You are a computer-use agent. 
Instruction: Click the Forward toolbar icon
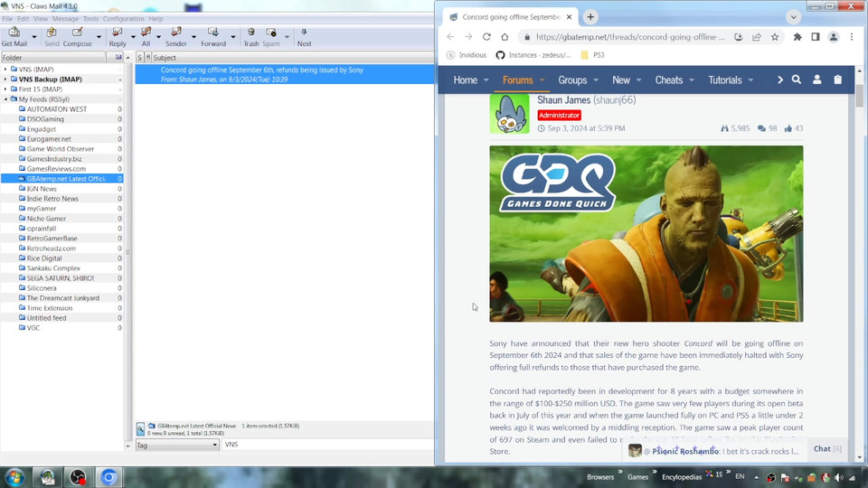(213, 37)
